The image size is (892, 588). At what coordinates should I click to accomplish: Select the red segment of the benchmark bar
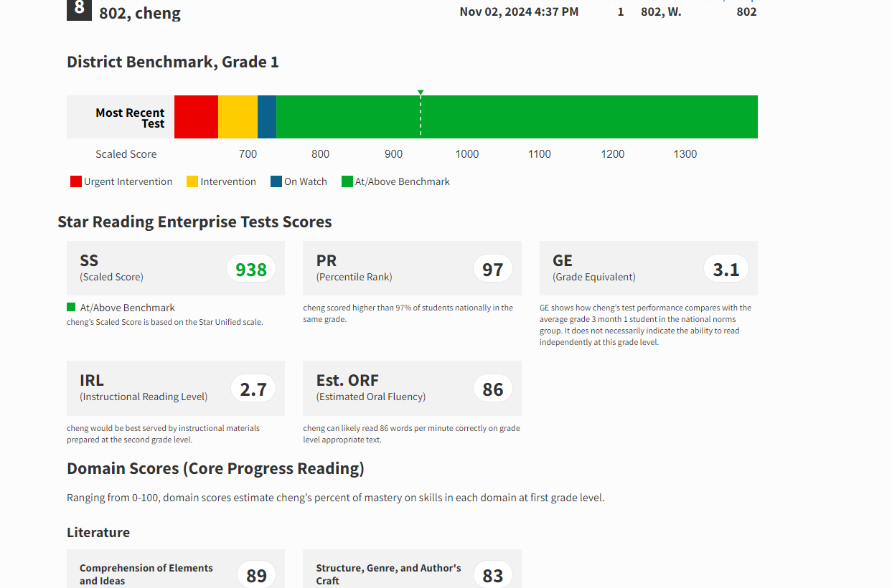pos(196,117)
